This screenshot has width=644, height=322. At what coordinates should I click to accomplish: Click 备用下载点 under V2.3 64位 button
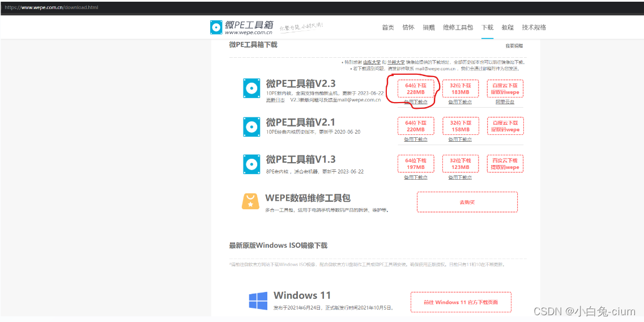pos(416,102)
